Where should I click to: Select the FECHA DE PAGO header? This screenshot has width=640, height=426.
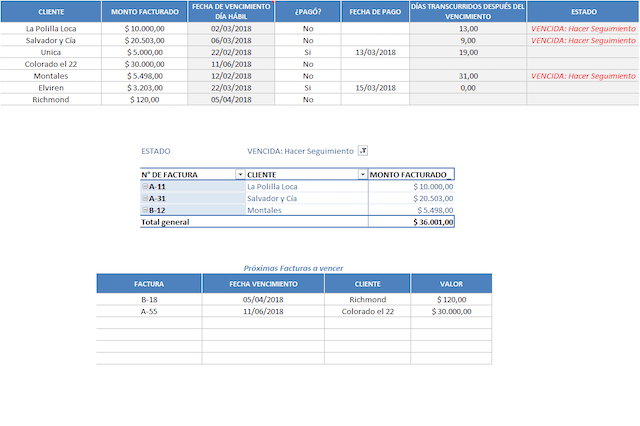[375, 11]
